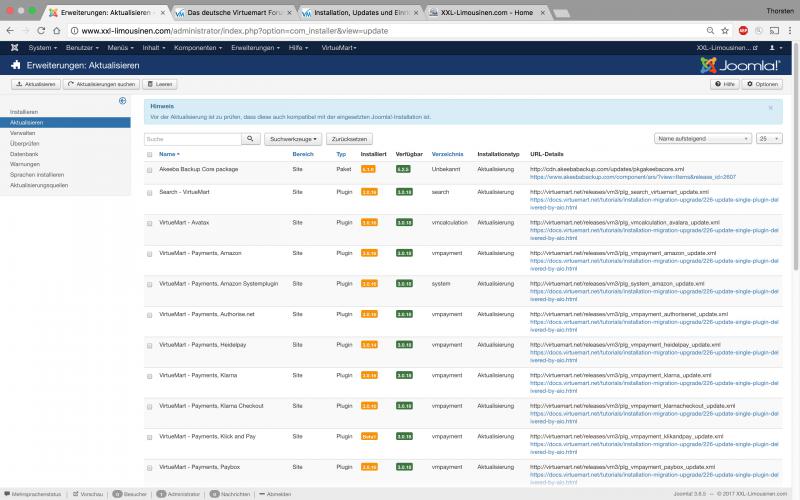
Task: Click inside the Suche text field
Action: [192, 139]
